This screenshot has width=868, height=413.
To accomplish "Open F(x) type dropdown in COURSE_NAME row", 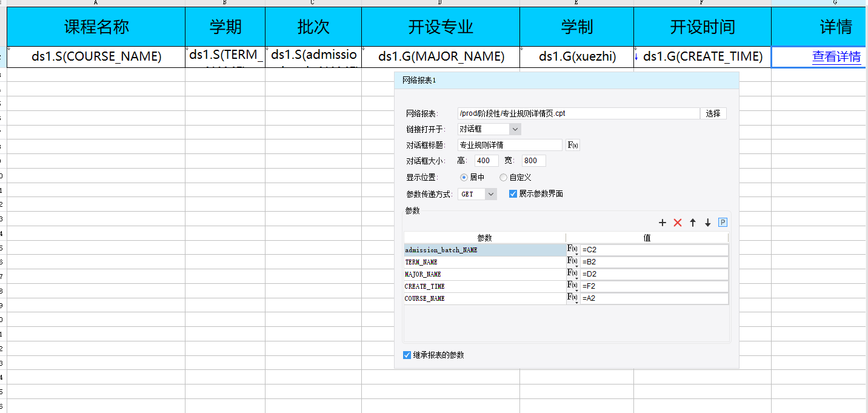I will click(x=572, y=298).
